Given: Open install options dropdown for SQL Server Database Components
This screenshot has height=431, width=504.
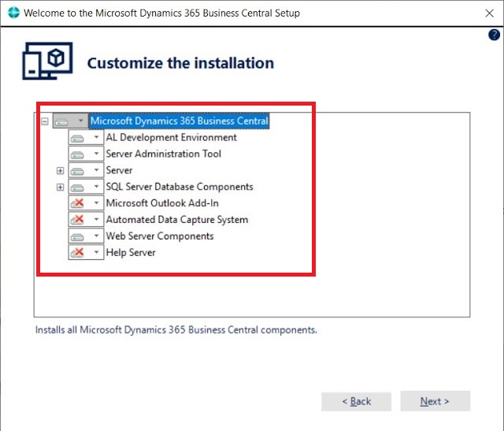Looking at the screenshot, I should (x=96, y=188).
